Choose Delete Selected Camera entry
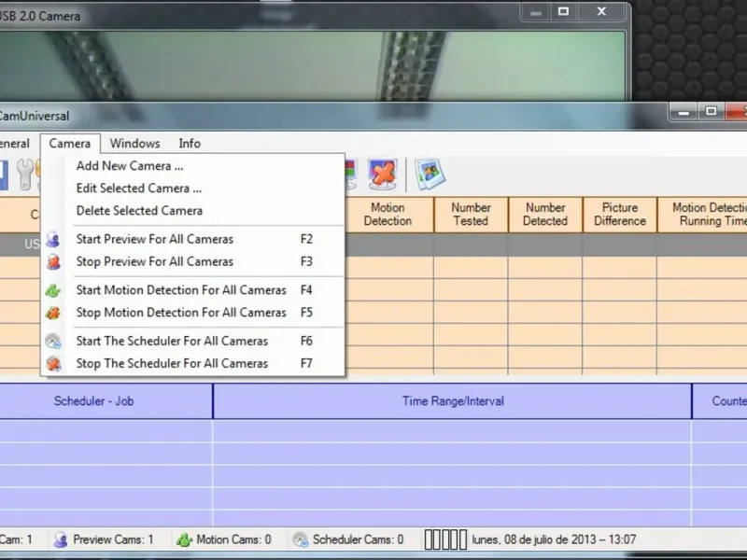The image size is (747, 560). click(x=192, y=211)
